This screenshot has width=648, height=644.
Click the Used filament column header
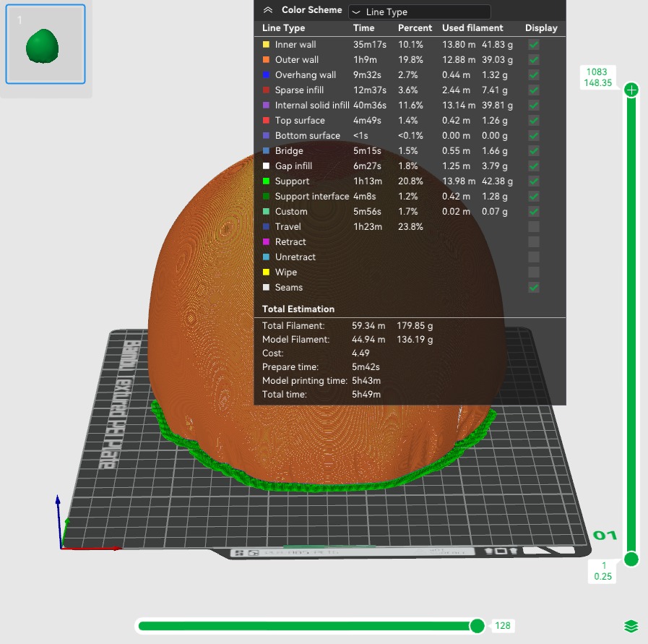coord(472,28)
